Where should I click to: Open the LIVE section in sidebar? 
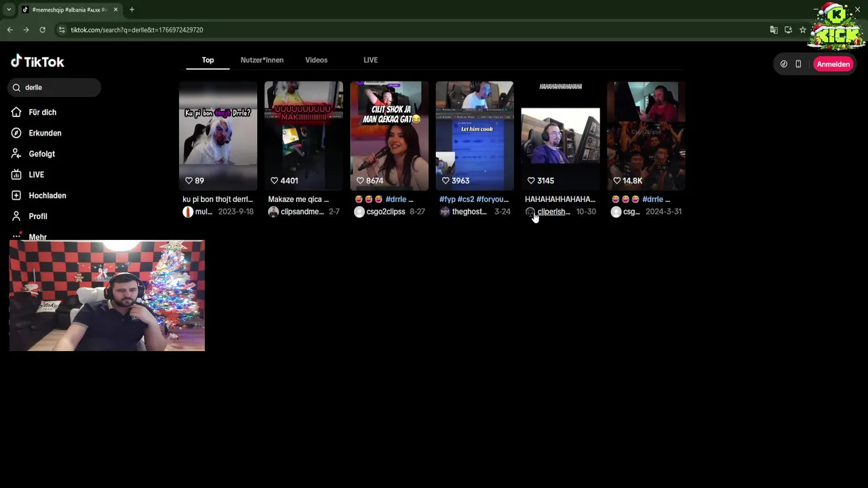[x=36, y=175]
